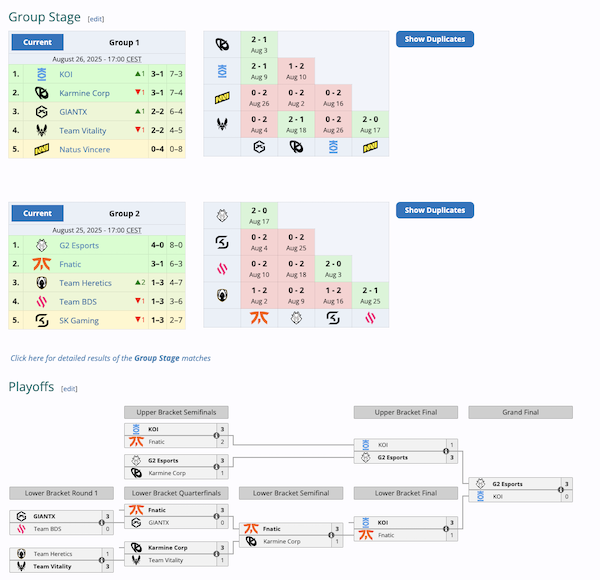Click the Aug 25 result cell in Group 2 crosstable bottom row

370,295
